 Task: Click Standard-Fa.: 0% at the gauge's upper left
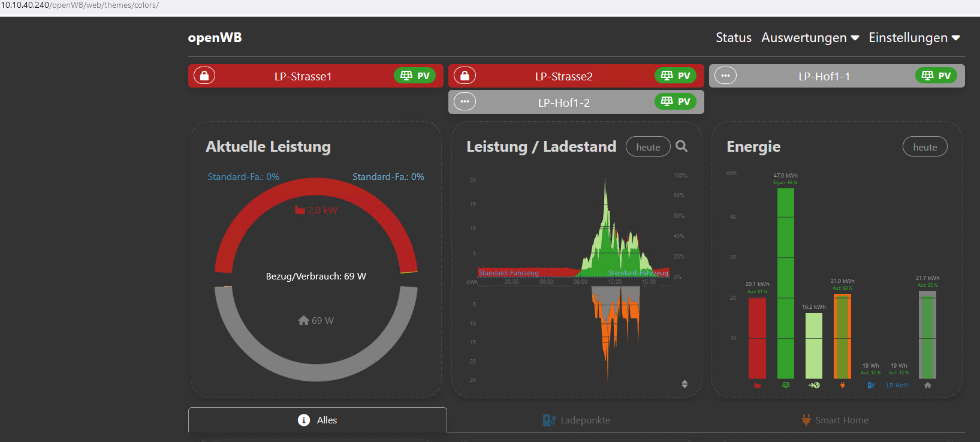click(243, 177)
